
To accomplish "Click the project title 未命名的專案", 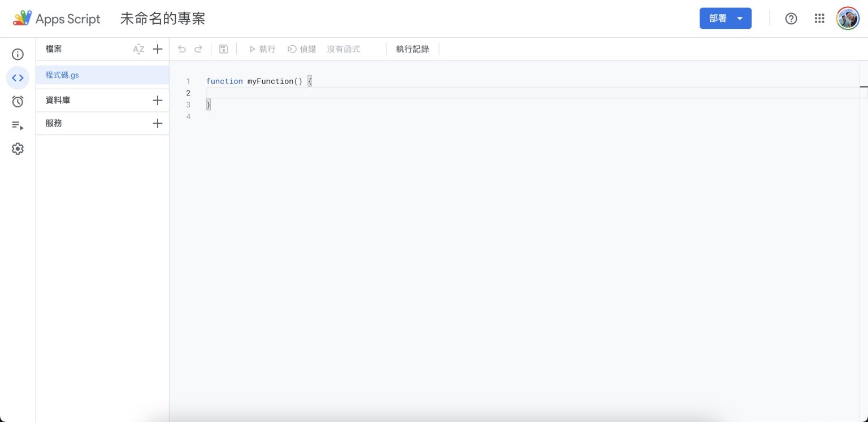I will pos(163,19).
